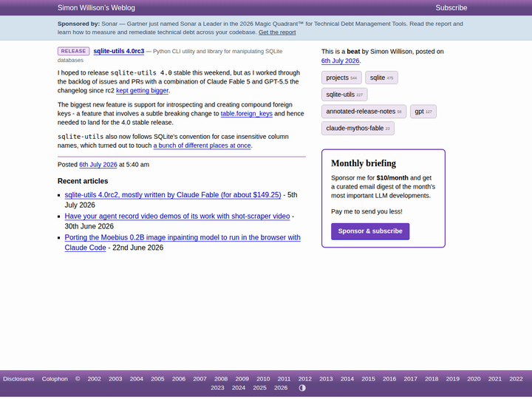
Task: Go to the 2020 archive
Action: (x=474, y=379)
